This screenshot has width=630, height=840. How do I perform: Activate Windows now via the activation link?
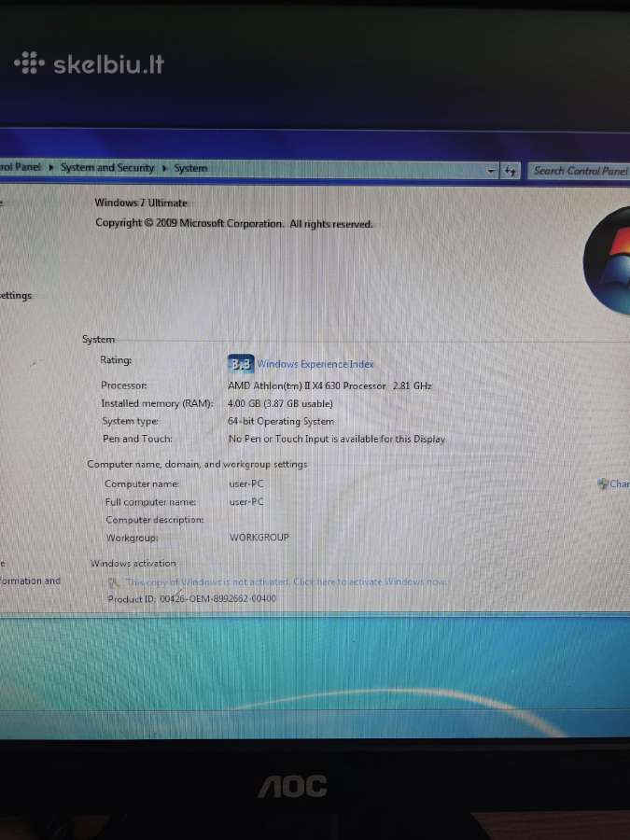pyautogui.click(x=287, y=581)
